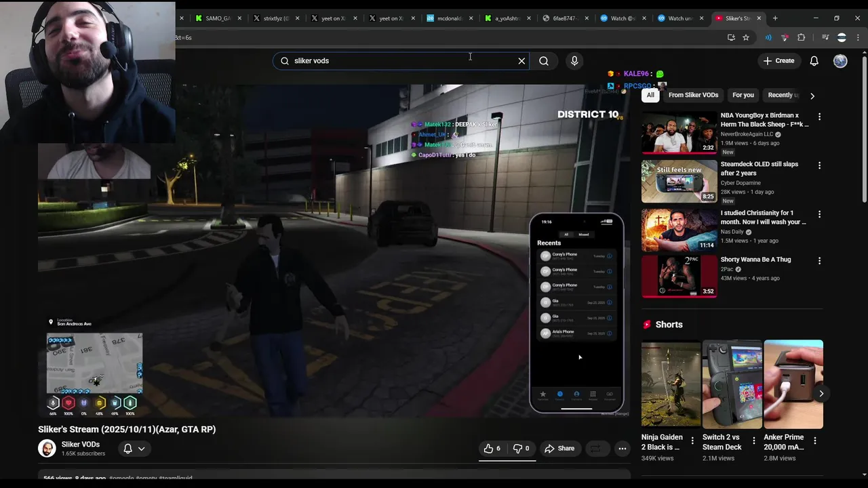Viewport: 868px width, 488px height.
Task: Select 'From Sliker VODs' filter chip
Action: click(693, 95)
